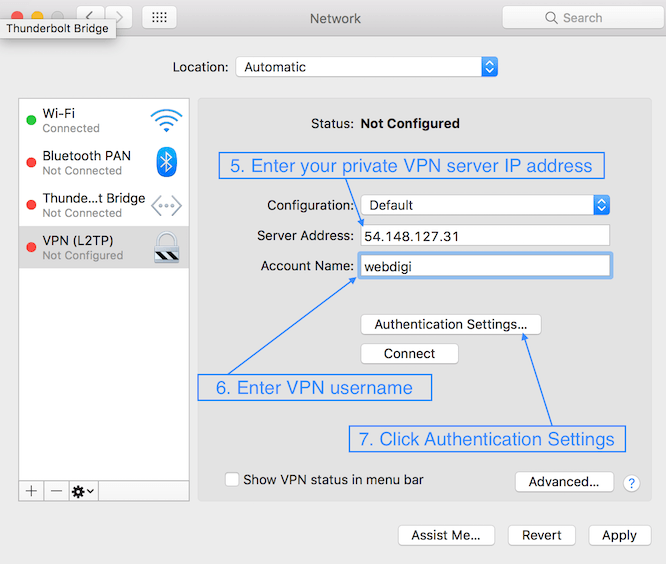Image resolution: width=666 pixels, height=564 pixels.
Task: Go forward with toolbar arrow
Action: 119,17
